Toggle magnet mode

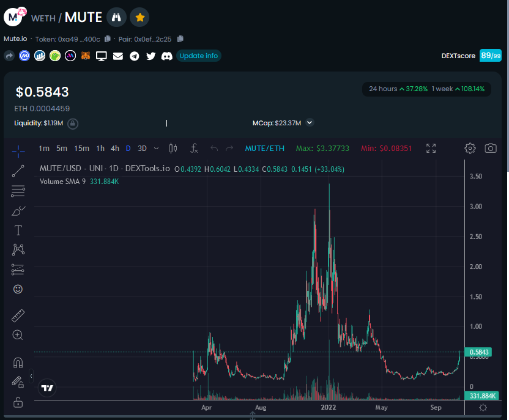coord(18,363)
